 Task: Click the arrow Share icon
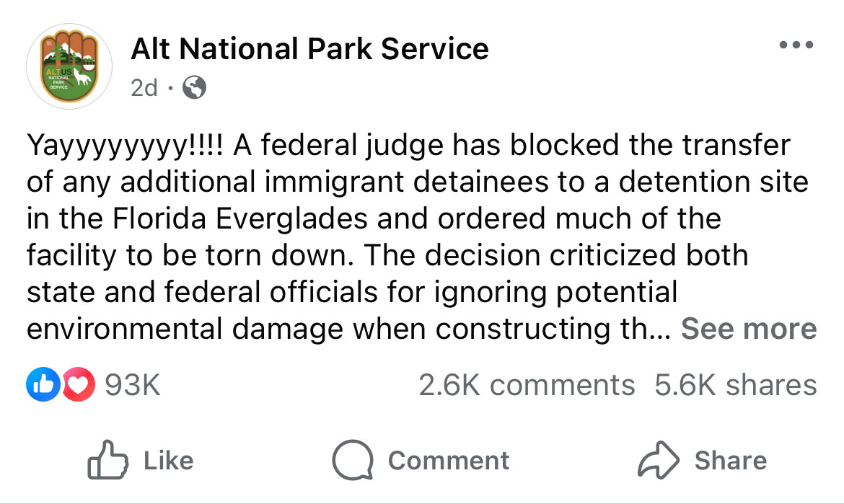click(x=659, y=460)
